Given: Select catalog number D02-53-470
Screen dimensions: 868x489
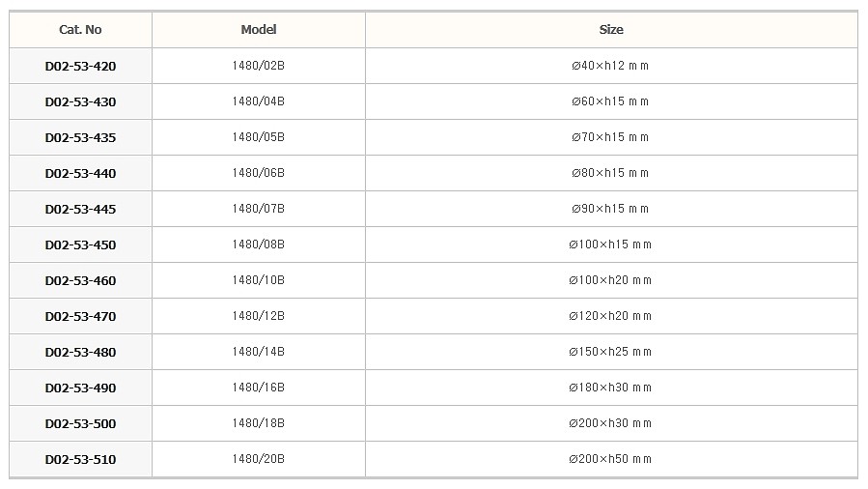Looking at the screenshot, I should 80,316.
